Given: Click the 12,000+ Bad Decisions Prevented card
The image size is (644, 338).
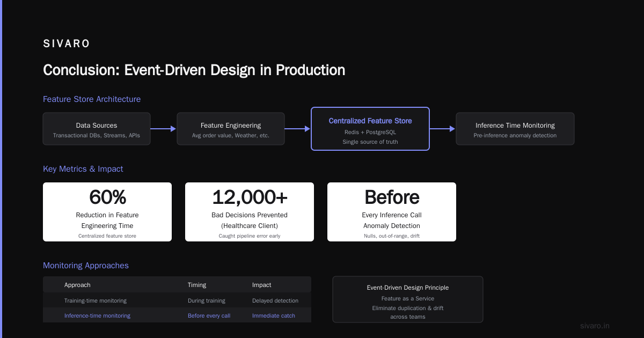Looking at the screenshot, I should pyautogui.click(x=250, y=212).
